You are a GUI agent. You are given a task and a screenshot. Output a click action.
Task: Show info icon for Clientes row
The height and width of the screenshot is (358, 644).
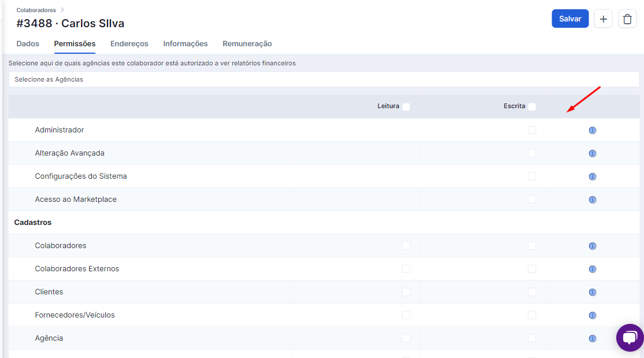pyautogui.click(x=592, y=292)
